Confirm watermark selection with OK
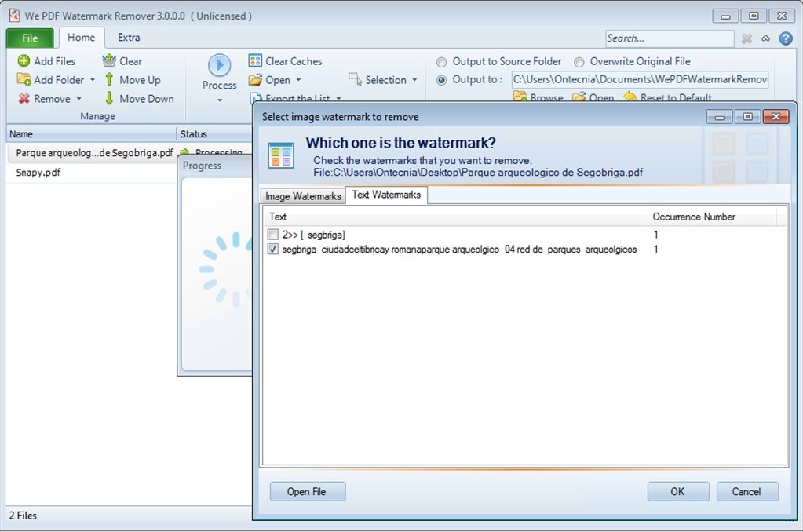803x532 pixels. coord(677,491)
